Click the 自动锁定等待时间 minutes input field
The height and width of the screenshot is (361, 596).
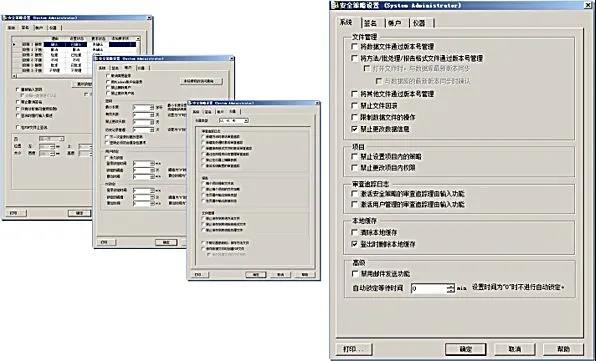(x=429, y=288)
